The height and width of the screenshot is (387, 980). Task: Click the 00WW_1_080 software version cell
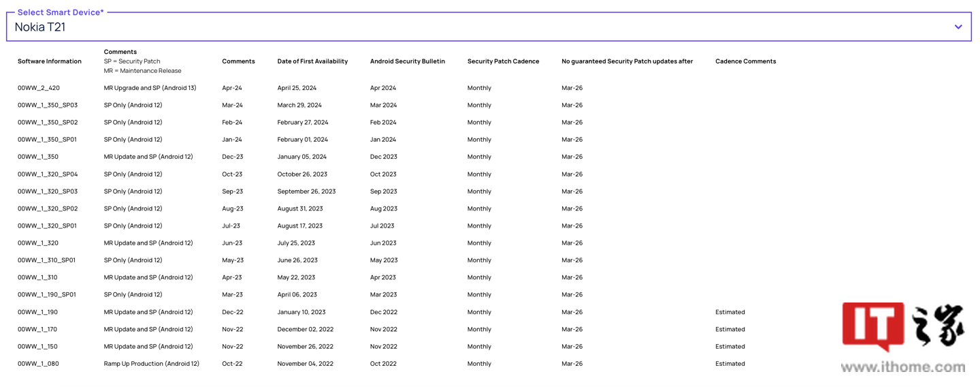click(x=38, y=364)
